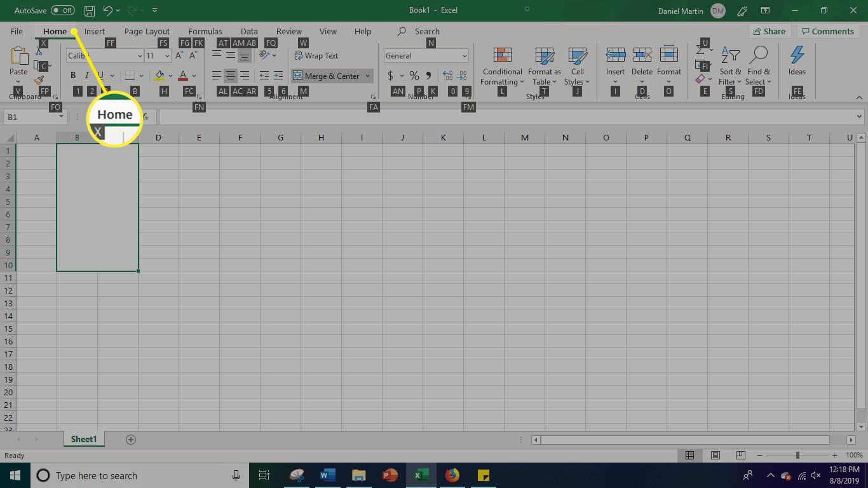Viewport: 868px width, 488px height.
Task: Click the Comments button
Action: tap(827, 31)
